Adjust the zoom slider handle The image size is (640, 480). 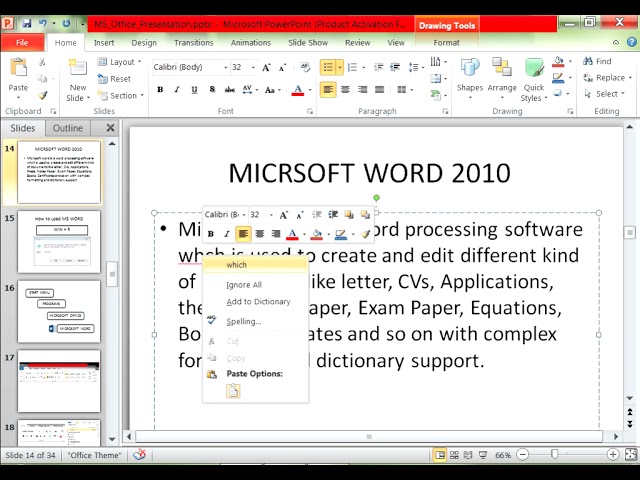[x=554, y=454]
